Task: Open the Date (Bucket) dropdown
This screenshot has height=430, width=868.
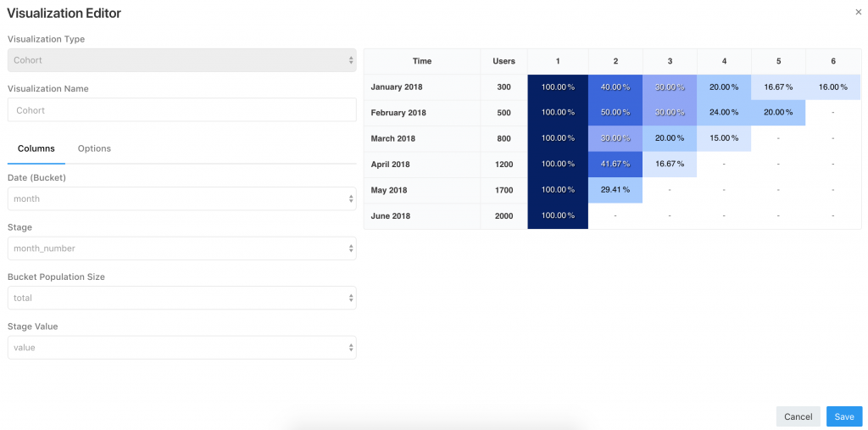Action: click(x=181, y=198)
